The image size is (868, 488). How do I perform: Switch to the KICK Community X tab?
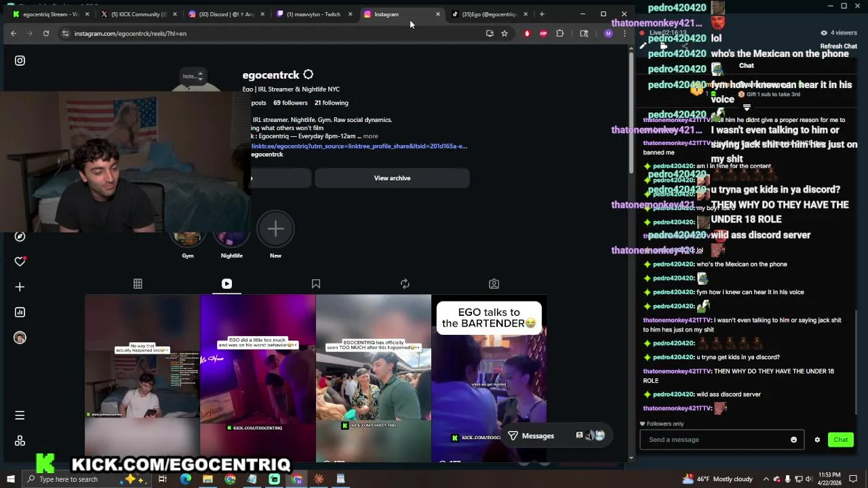[139, 14]
